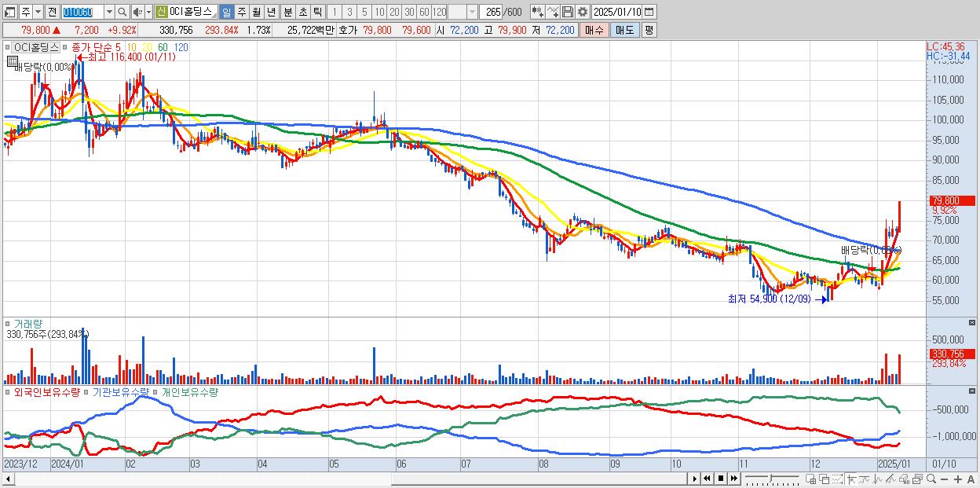The height and width of the screenshot is (488, 980).
Task: Select the 틱 tick period button
Action: point(317,12)
